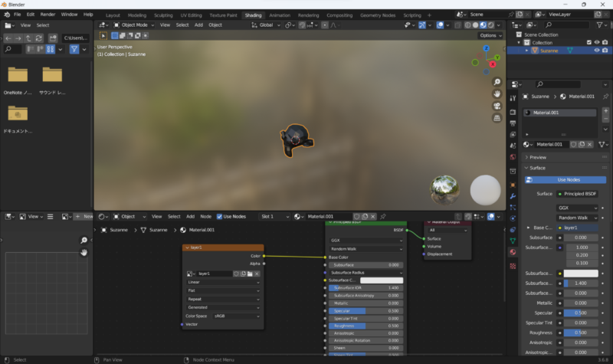This screenshot has width=613, height=364.
Task: Open the View Layer properties tab
Action: pyautogui.click(x=513, y=135)
